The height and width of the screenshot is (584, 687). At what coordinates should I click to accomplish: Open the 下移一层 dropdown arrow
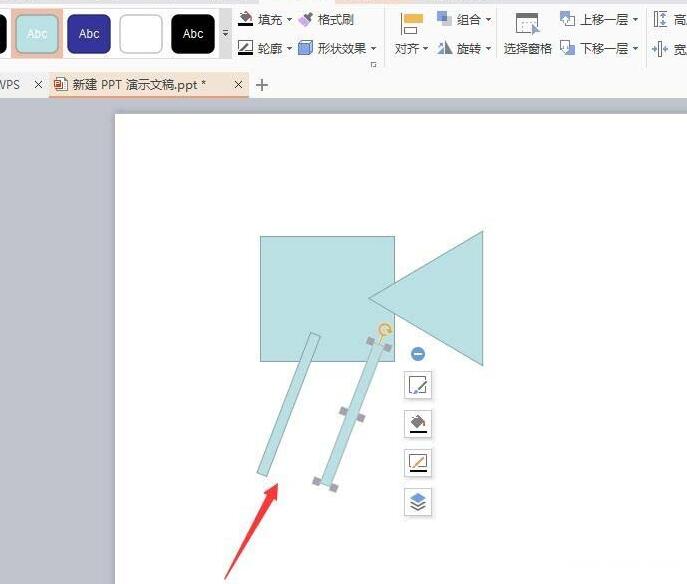635,48
